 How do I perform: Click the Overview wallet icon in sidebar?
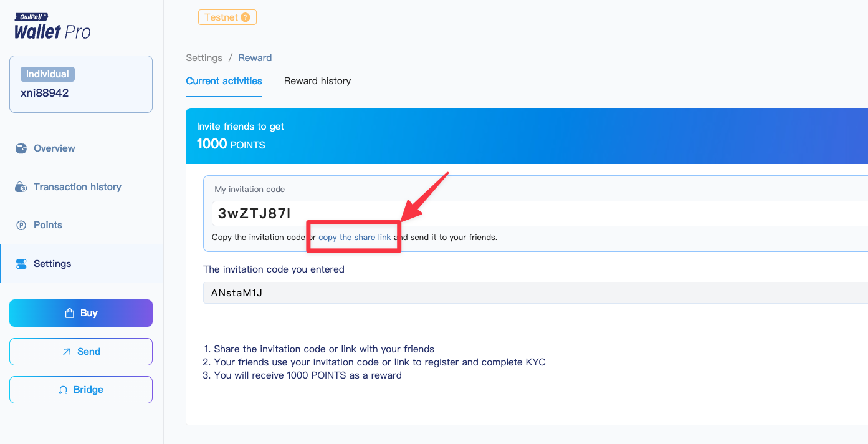21,148
